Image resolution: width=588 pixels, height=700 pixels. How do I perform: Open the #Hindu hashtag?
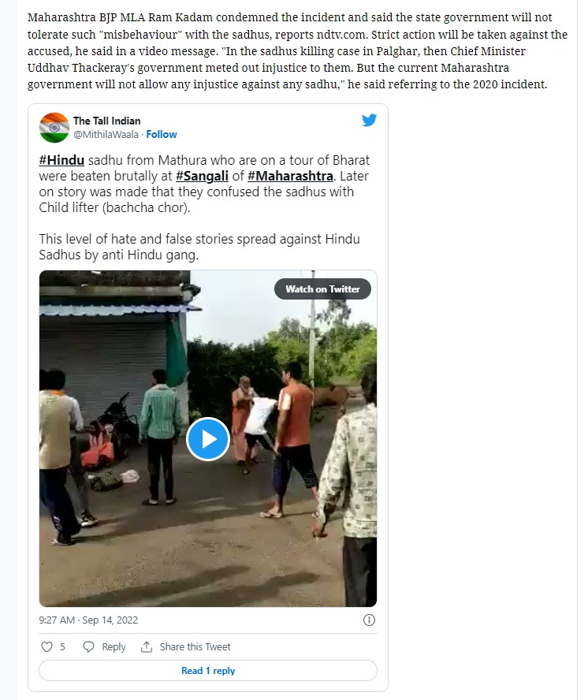point(61,161)
